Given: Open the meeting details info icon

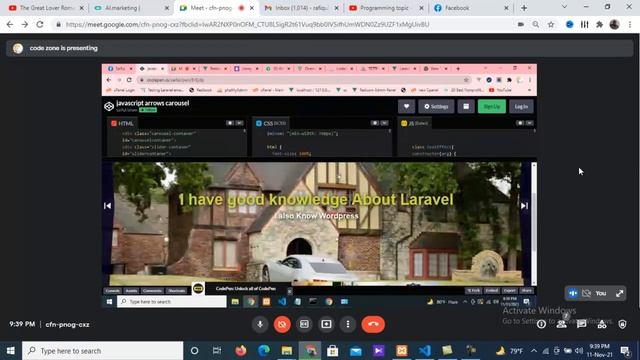Looking at the screenshot, I should coord(541,324).
